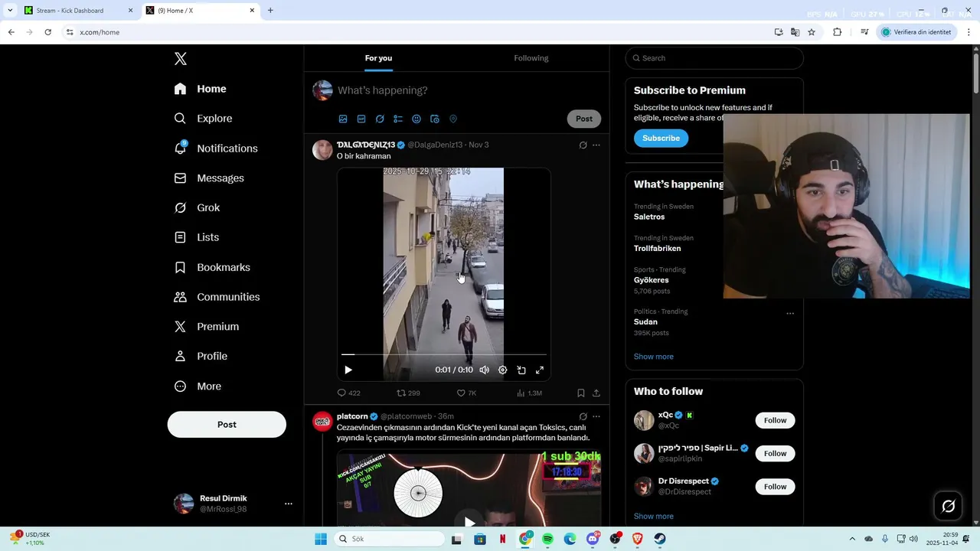Image resolution: width=980 pixels, height=551 pixels.
Task: Open Profile in the sidebar
Action: 201,357
